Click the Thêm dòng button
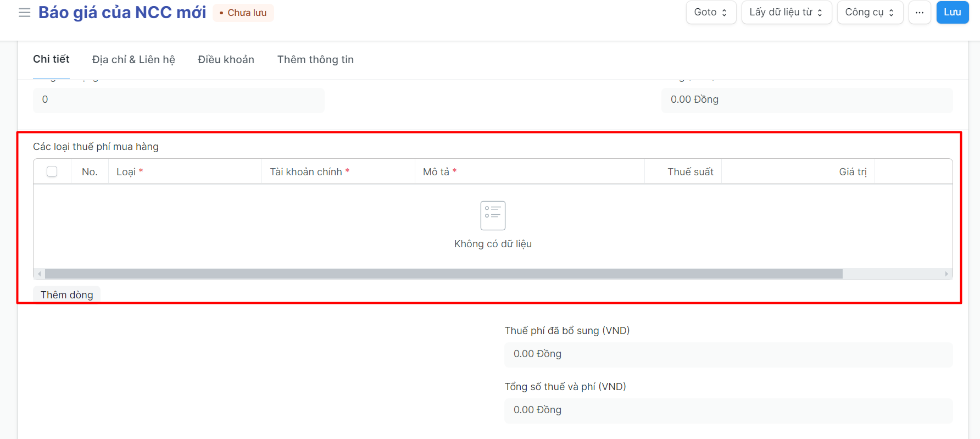980x439 pixels. [67, 294]
